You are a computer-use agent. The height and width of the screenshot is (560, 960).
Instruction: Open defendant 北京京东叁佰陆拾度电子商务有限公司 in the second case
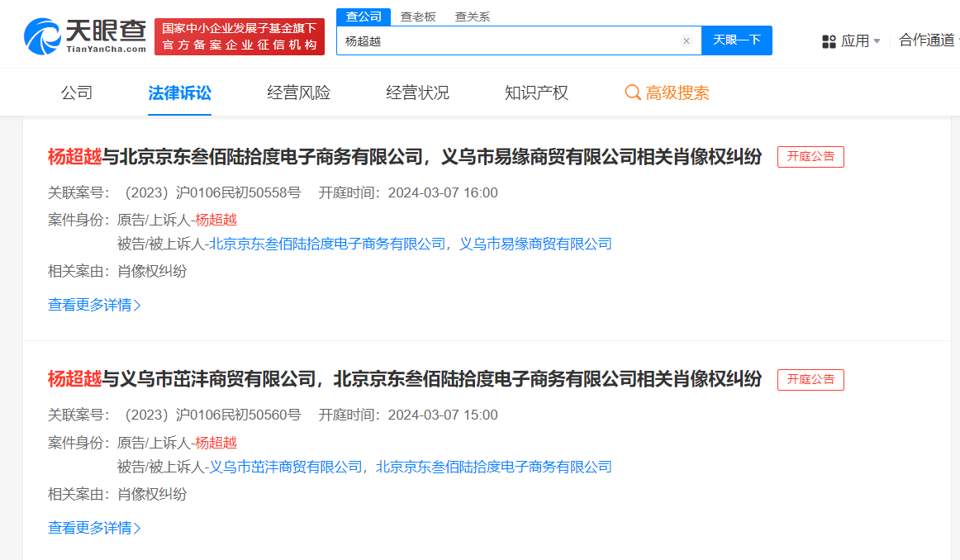point(494,467)
